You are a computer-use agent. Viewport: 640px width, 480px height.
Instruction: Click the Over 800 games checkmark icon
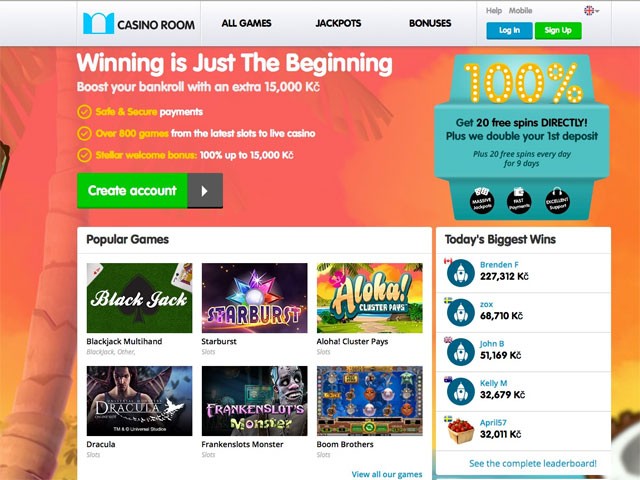pyautogui.click(x=84, y=133)
